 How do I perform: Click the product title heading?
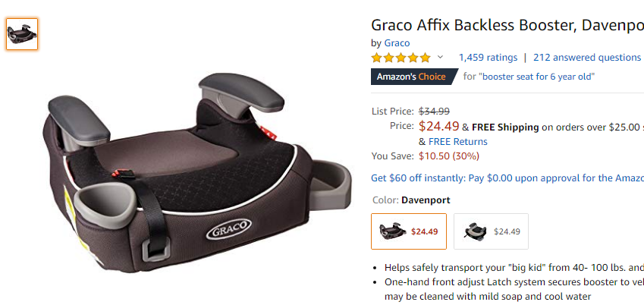coord(507,25)
